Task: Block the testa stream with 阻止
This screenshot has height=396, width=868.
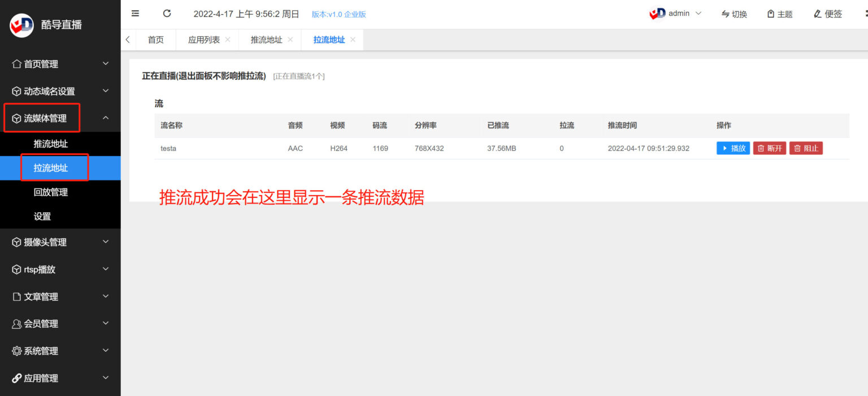Action: pos(806,148)
